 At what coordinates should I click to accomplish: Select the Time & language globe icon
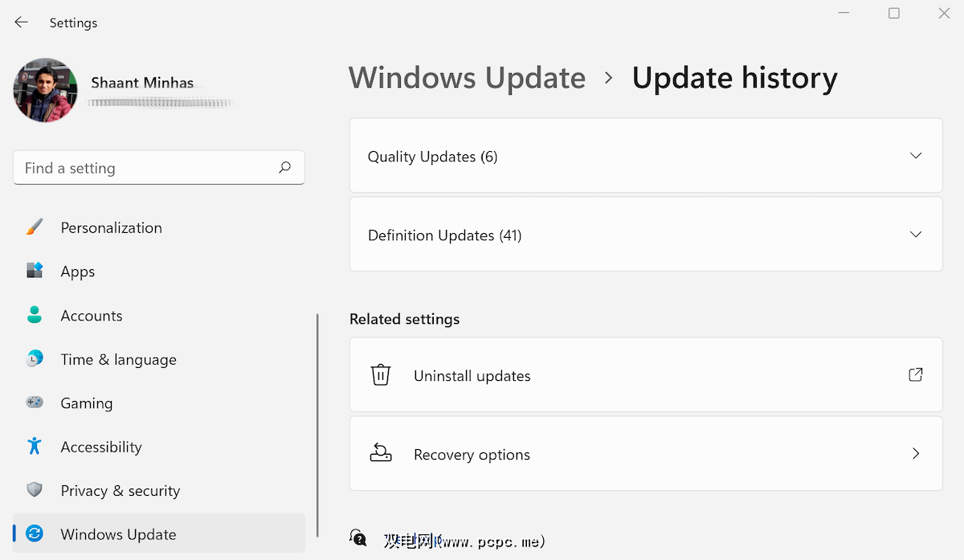tap(34, 359)
